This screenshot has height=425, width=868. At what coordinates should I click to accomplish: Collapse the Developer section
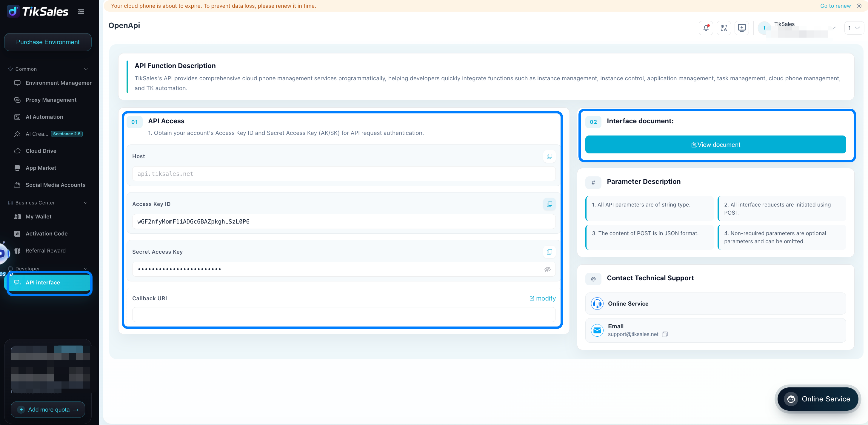click(x=86, y=269)
